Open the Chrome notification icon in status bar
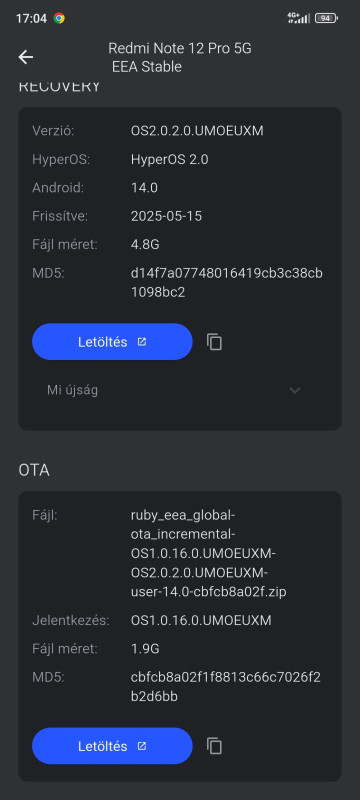Screen dimensions: 360x800 59,19
